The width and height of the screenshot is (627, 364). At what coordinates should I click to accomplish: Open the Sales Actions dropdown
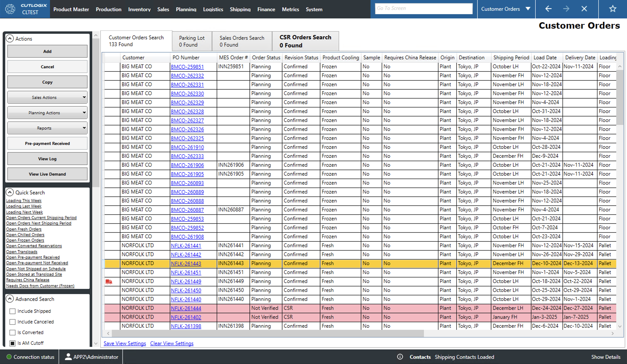tap(47, 97)
